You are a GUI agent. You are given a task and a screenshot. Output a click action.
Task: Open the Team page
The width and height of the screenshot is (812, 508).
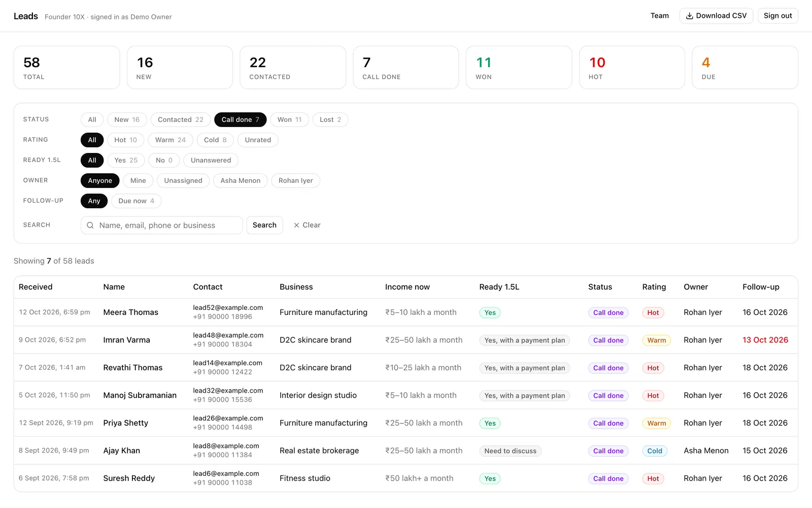point(660,16)
